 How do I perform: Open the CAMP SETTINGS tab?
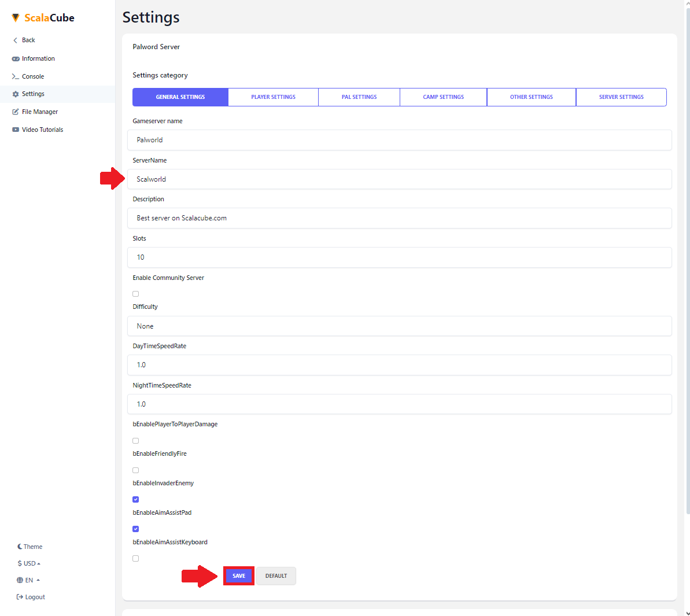point(443,97)
